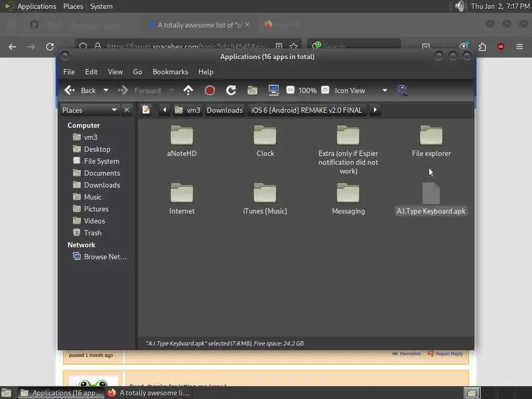Open the Firefox extensions puzzle icon

pyautogui.click(x=482, y=46)
